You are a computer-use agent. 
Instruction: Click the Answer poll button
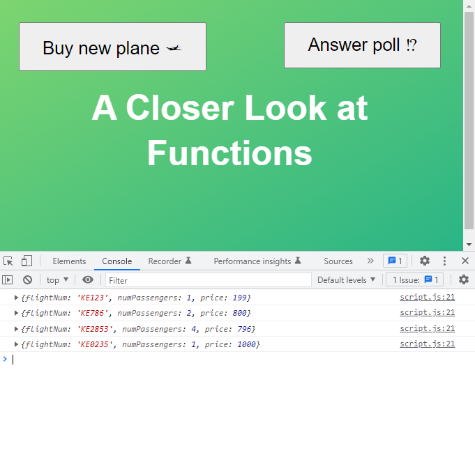point(362,45)
